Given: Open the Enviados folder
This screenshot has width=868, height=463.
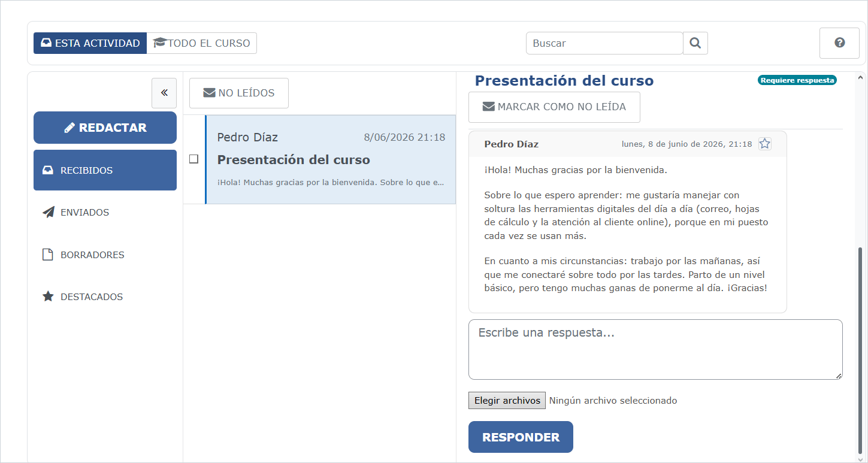Looking at the screenshot, I should [105, 212].
